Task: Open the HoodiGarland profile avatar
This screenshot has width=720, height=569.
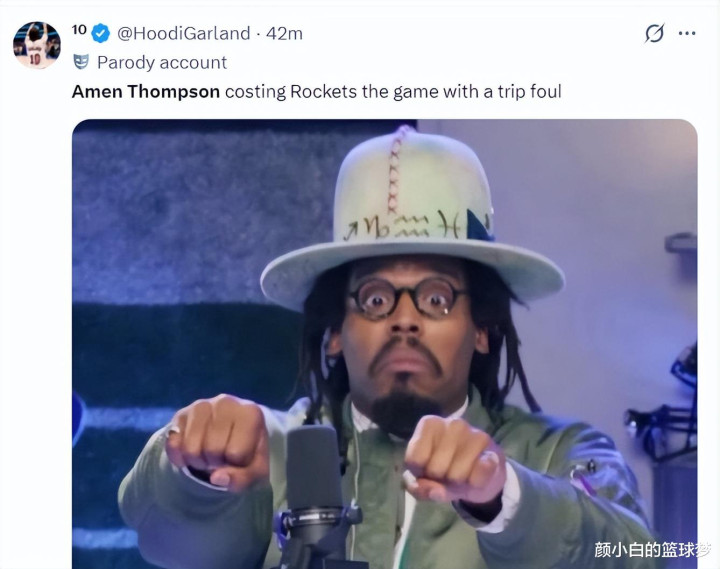Action: [37, 45]
